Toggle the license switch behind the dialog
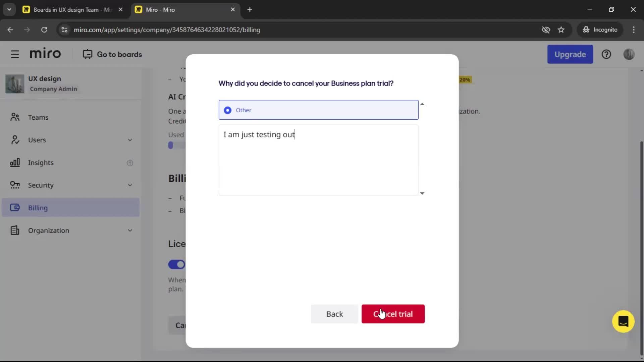The image size is (644, 362). (x=177, y=264)
